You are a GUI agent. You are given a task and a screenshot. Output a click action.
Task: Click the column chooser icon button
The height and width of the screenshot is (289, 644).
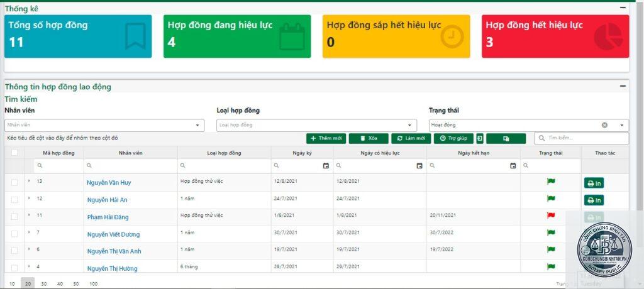point(506,138)
